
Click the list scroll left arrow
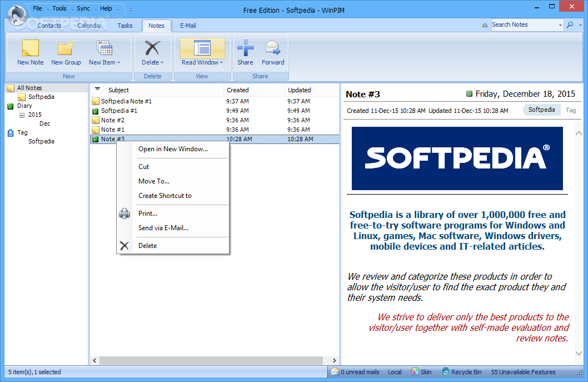94,360
